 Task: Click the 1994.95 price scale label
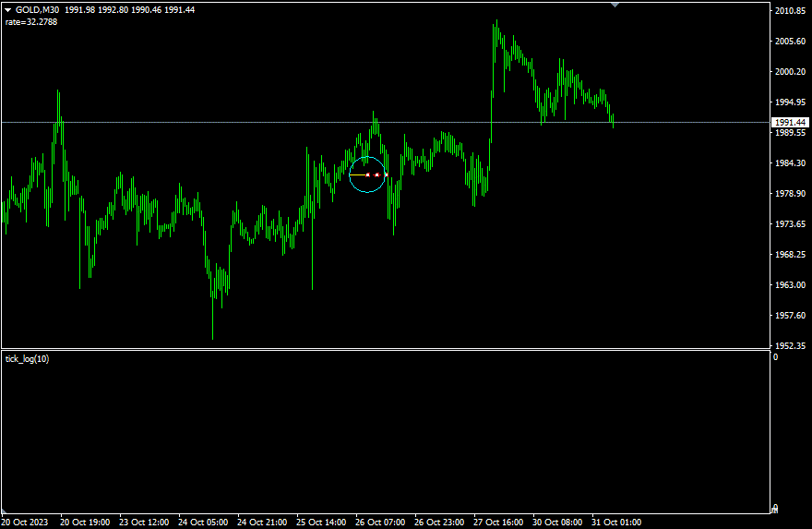tap(790, 102)
